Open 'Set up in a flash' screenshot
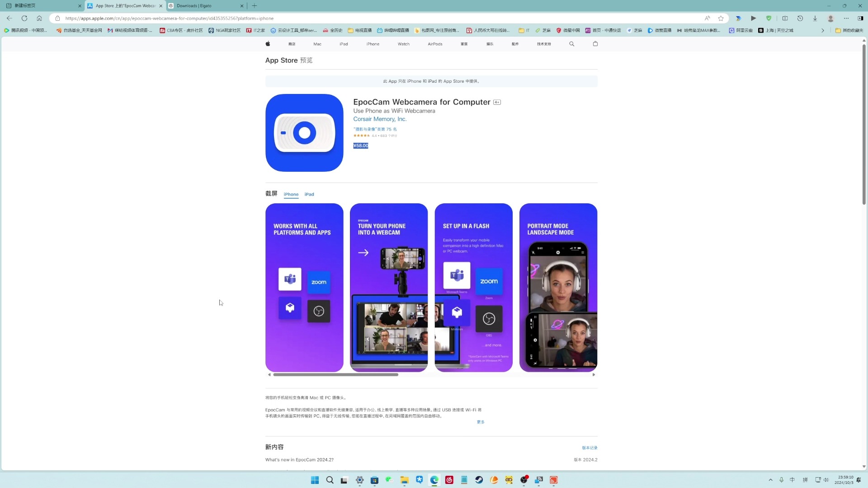This screenshot has width=868, height=488. 473,288
